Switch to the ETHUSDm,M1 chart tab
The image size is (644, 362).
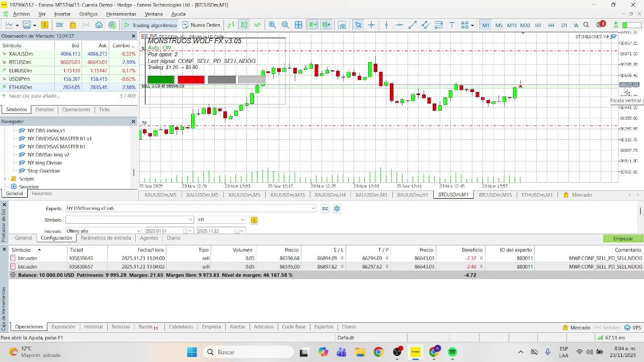537,195
